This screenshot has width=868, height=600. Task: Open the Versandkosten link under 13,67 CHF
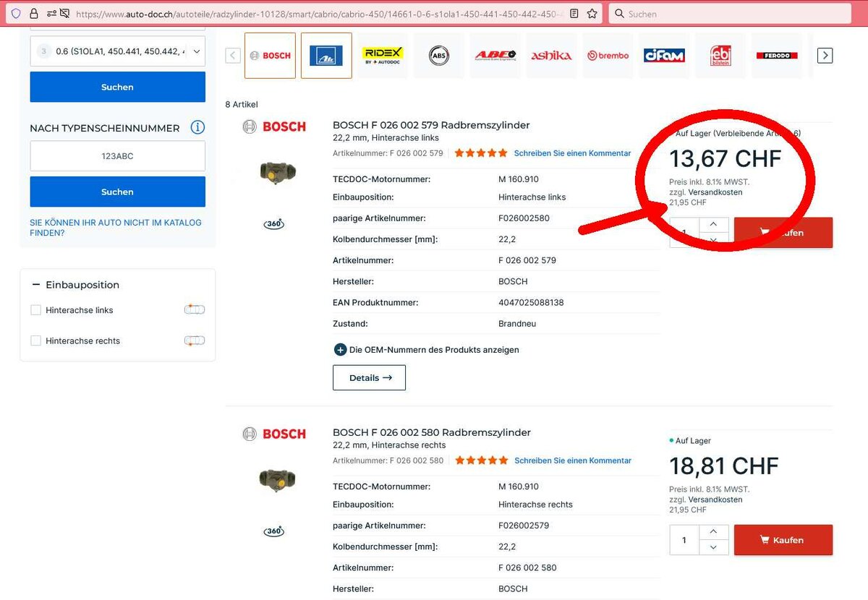pos(715,192)
